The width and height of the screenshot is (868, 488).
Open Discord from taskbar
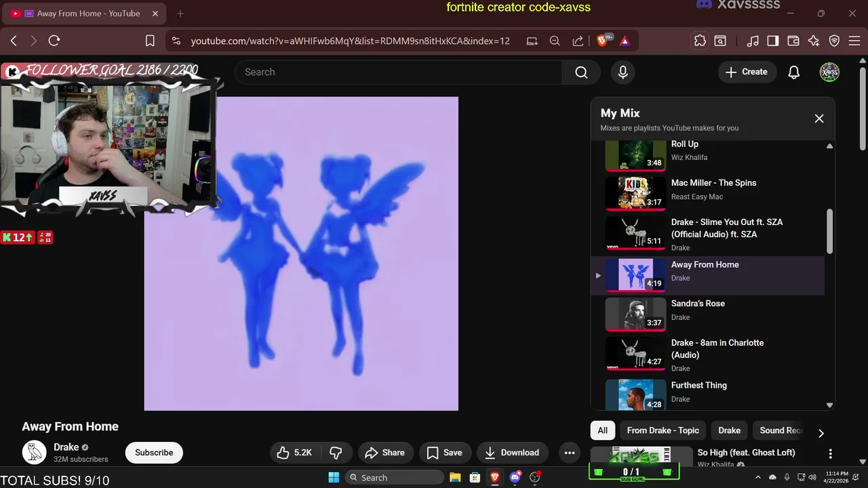(x=515, y=477)
